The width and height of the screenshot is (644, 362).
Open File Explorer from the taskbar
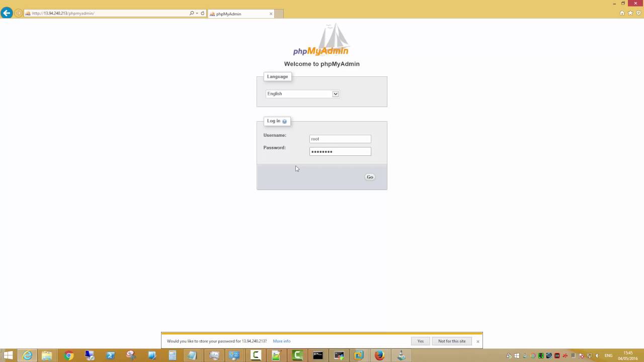[47, 355]
